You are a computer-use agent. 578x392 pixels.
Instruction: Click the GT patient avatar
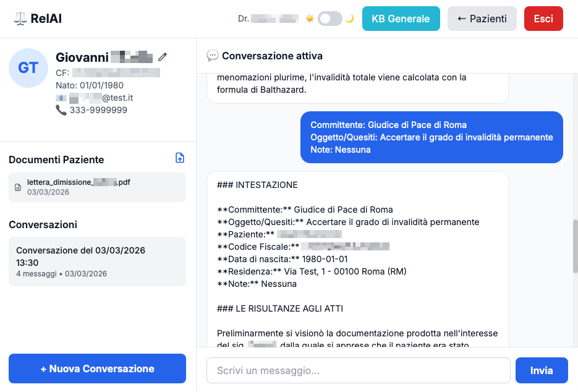28,68
